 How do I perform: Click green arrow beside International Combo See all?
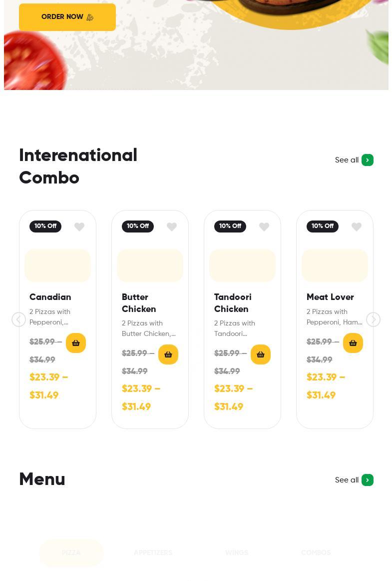click(368, 160)
